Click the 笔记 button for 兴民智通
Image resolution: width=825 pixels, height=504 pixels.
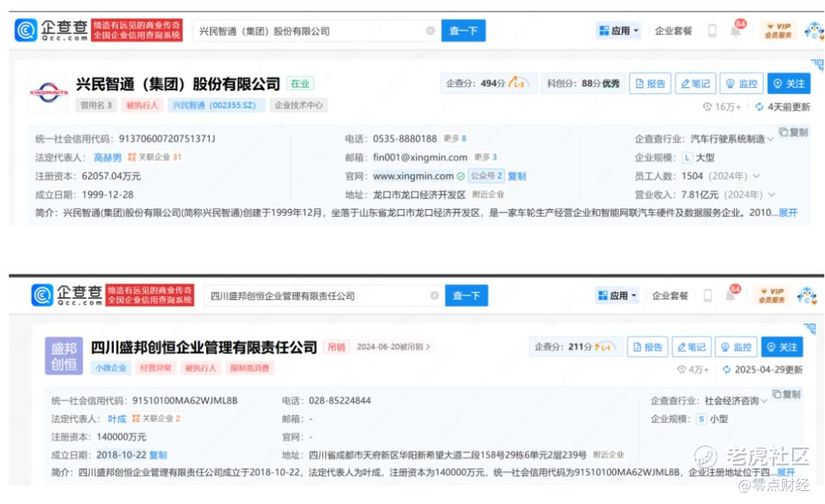click(x=695, y=83)
